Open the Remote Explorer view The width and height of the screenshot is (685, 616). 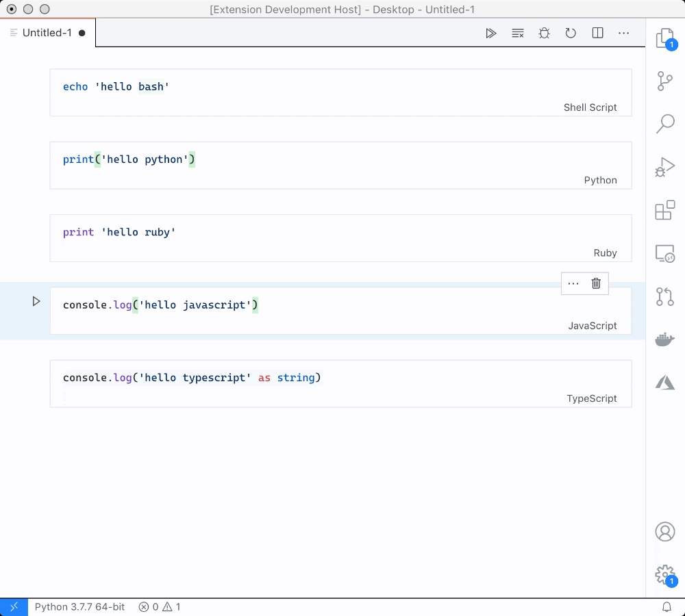(x=664, y=253)
